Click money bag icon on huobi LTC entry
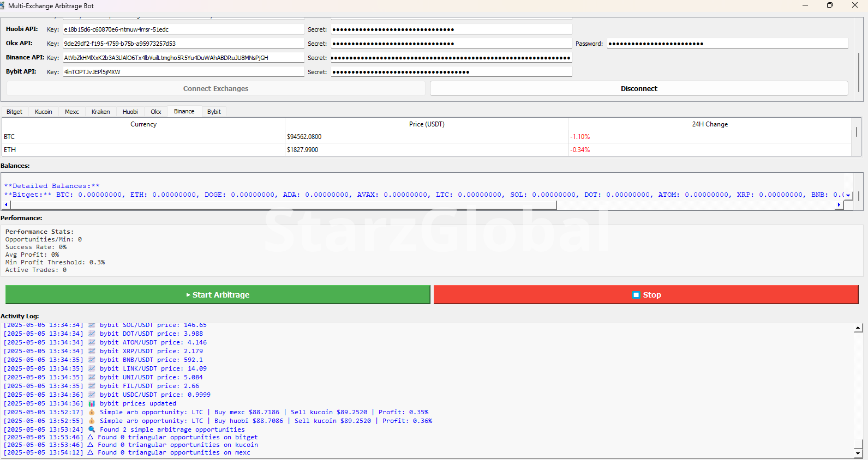 tap(92, 421)
